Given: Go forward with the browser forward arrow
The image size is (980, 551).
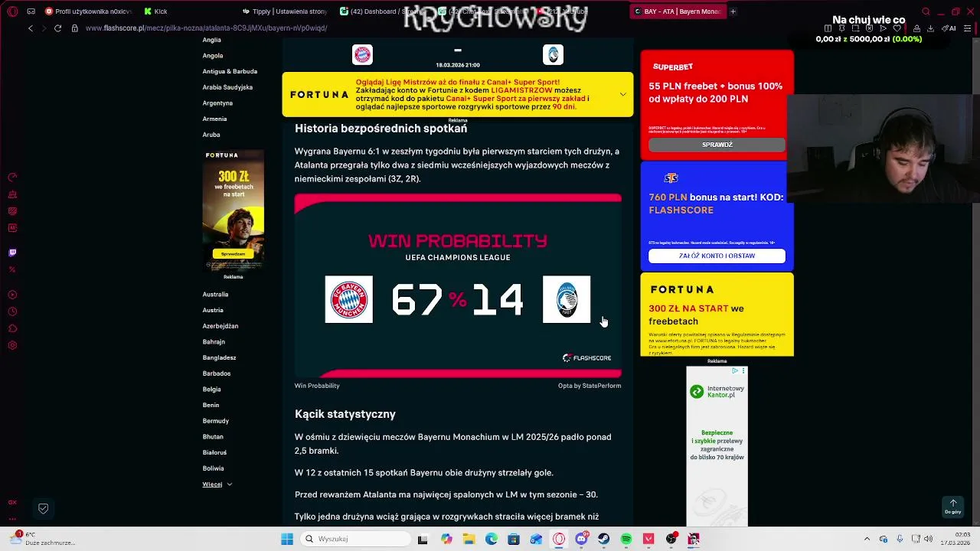Looking at the screenshot, I should pyautogui.click(x=44, y=28).
